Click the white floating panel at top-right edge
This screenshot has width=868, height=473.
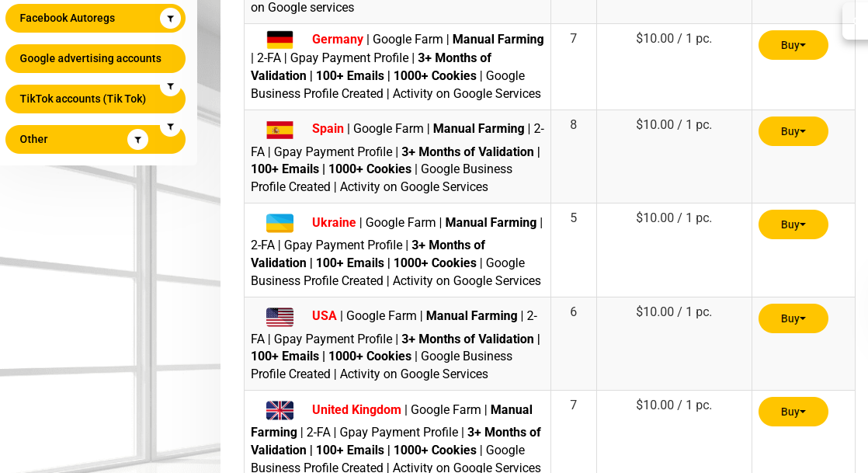pos(856,20)
